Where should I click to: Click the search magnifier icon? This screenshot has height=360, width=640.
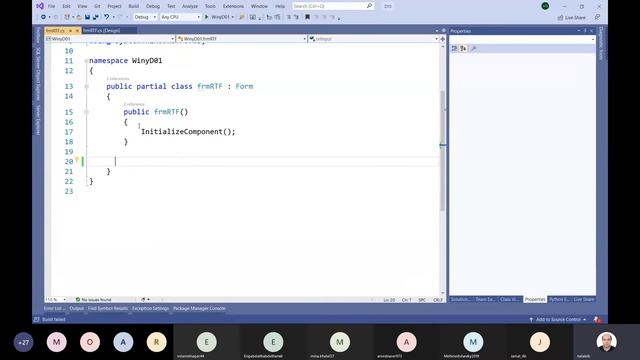369,6
